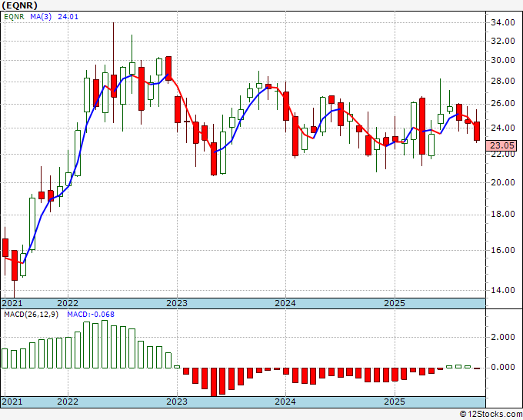Viewport: 523px width, 420px height.
Task: Click the EQNR legend label in chart
Action: (x=15, y=18)
